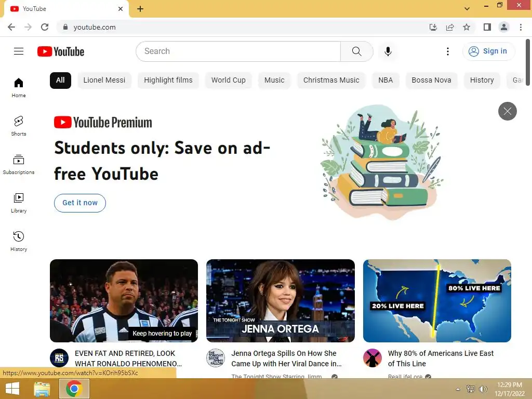Toggle Chrome side panel
Image resolution: width=532 pixels, height=399 pixels.
pyautogui.click(x=487, y=27)
